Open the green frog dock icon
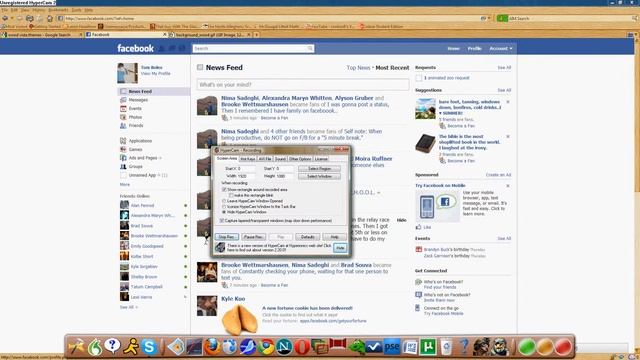Viewport: 640px width, 360px height. [356, 347]
